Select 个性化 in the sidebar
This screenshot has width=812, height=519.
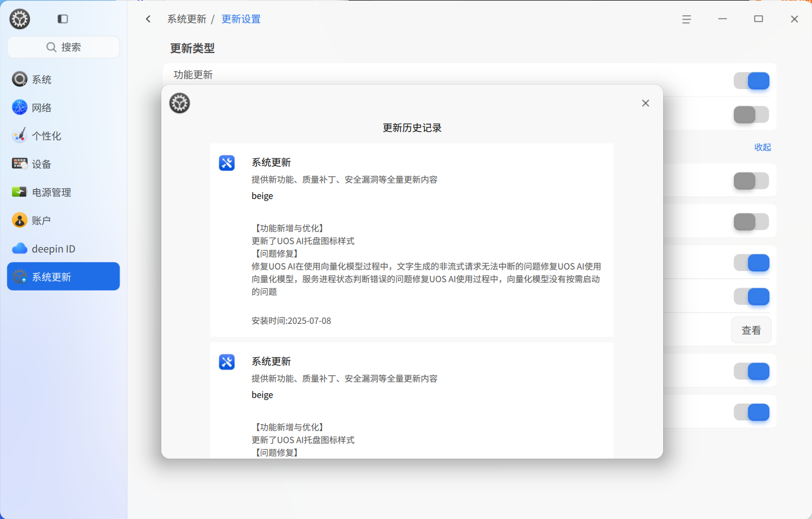point(63,136)
